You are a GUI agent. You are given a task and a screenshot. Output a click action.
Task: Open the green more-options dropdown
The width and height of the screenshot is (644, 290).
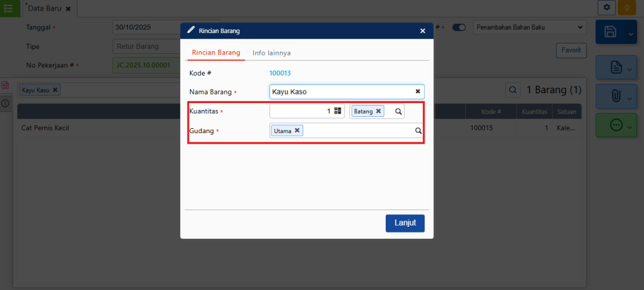click(x=629, y=126)
